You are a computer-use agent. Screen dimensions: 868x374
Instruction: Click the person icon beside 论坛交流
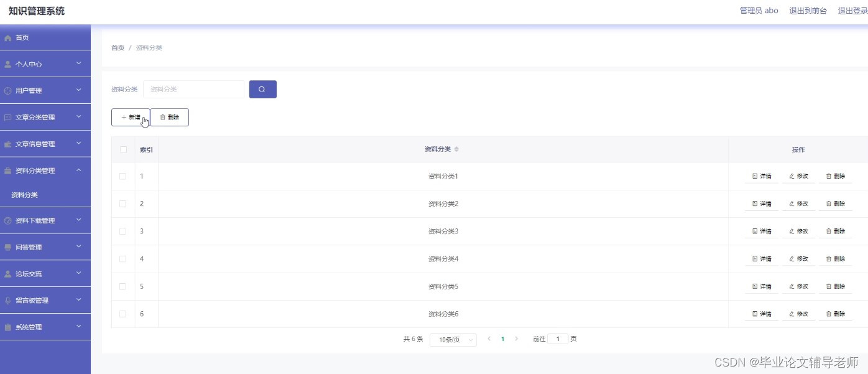point(7,274)
